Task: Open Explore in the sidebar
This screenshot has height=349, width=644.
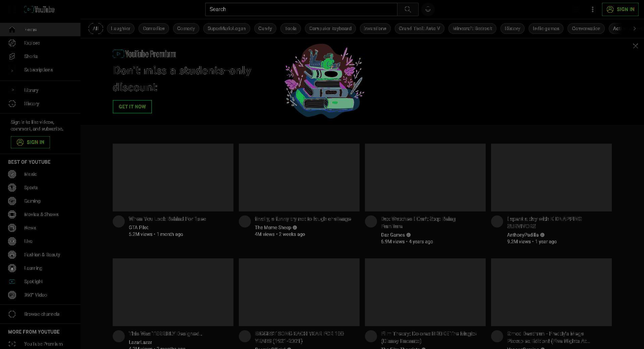Action: (x=40, y=43)
